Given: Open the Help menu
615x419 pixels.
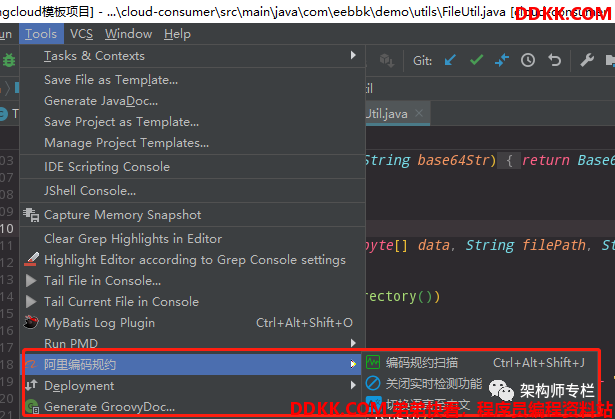Looking at the screenshot, I should pos(177,34).
